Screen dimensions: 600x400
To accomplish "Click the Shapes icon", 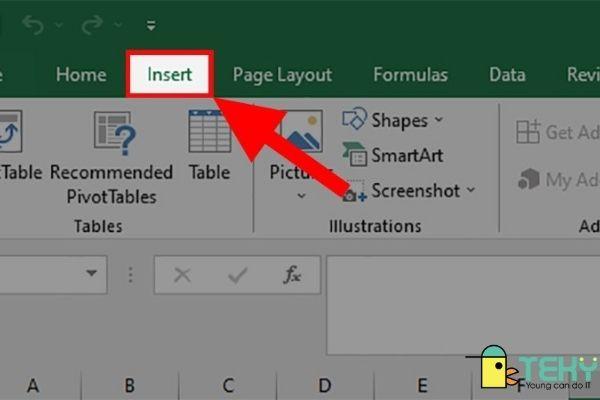I will coord(354,119).
